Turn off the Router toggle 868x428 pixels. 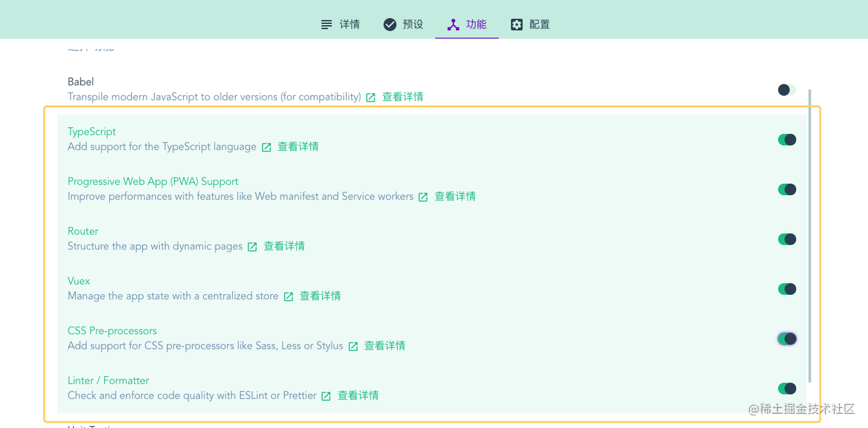coord(787,240)
